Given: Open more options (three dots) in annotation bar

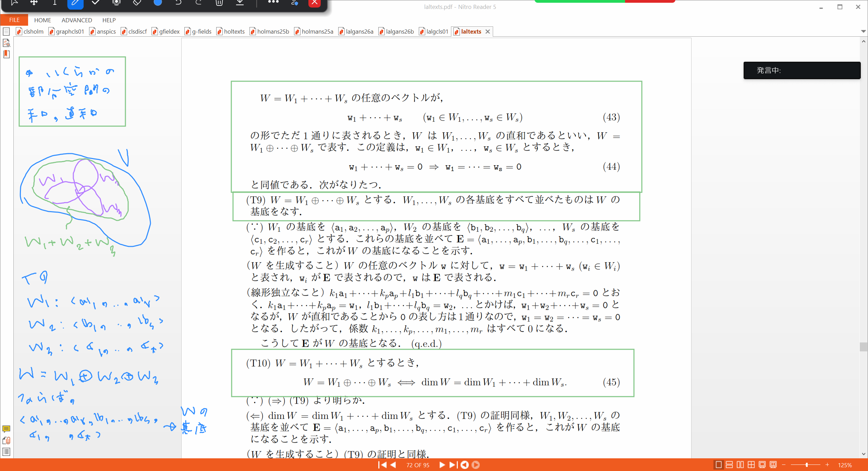Looking at the screenshot, I should (273, 2).
